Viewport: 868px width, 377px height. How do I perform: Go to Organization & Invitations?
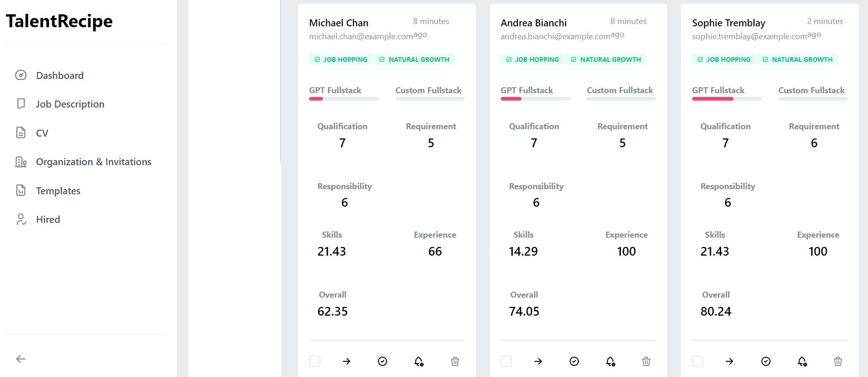[93, 162]
